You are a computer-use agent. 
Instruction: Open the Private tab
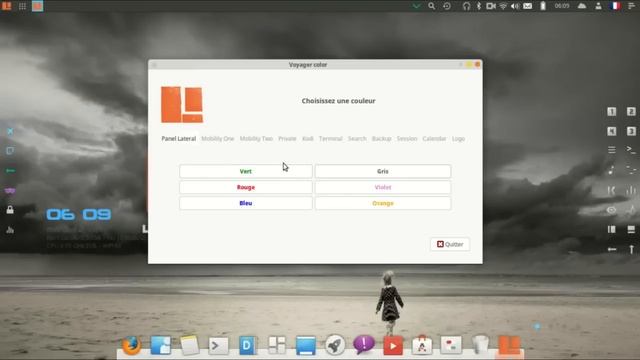pyautogui.click(x=287, y=139)
